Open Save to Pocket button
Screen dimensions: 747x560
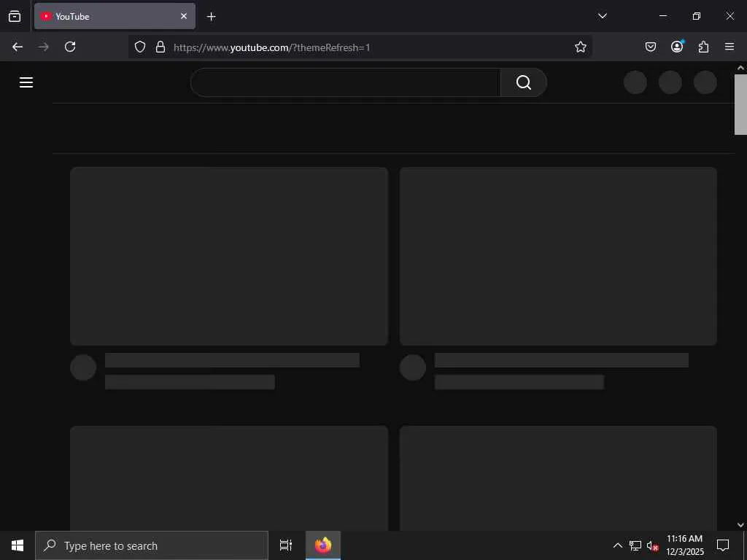[651, 47]
